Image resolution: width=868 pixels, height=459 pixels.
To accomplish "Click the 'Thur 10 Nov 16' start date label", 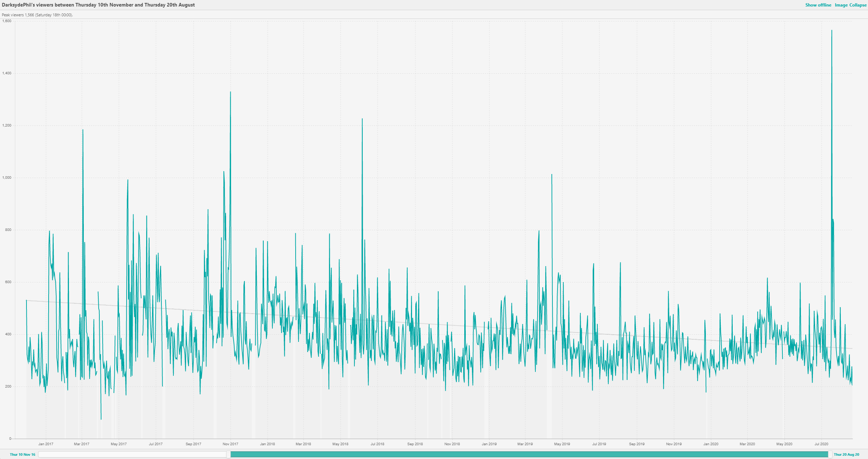I will (x=22, y=455).
